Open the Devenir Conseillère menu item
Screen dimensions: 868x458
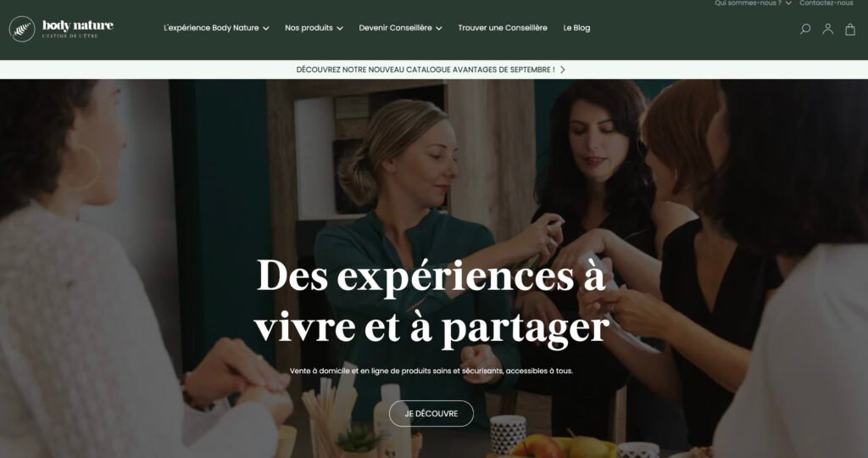tap(395, 28)
